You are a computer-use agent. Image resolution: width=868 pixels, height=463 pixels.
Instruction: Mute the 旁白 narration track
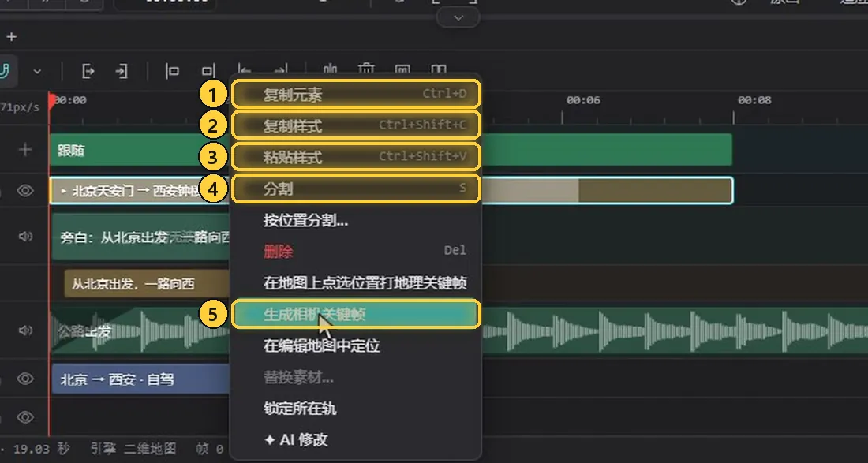pos(25,237)
